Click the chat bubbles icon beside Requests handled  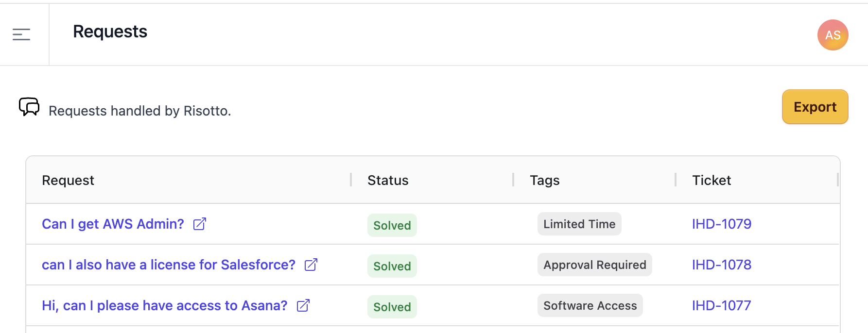click(29, 107)
